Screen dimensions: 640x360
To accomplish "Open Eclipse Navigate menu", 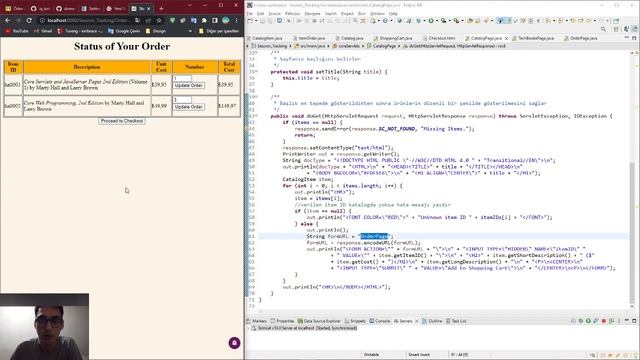I will click(x=313, y=13).
